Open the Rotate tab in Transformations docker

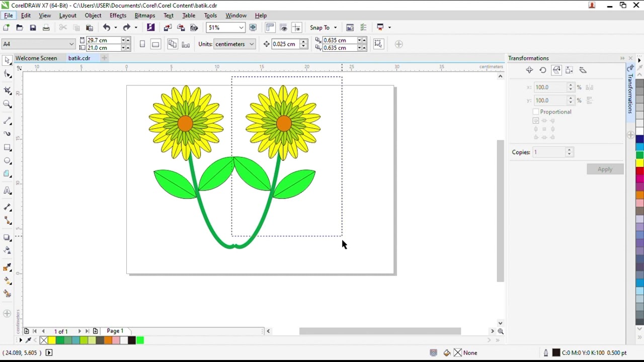(543, 70)
